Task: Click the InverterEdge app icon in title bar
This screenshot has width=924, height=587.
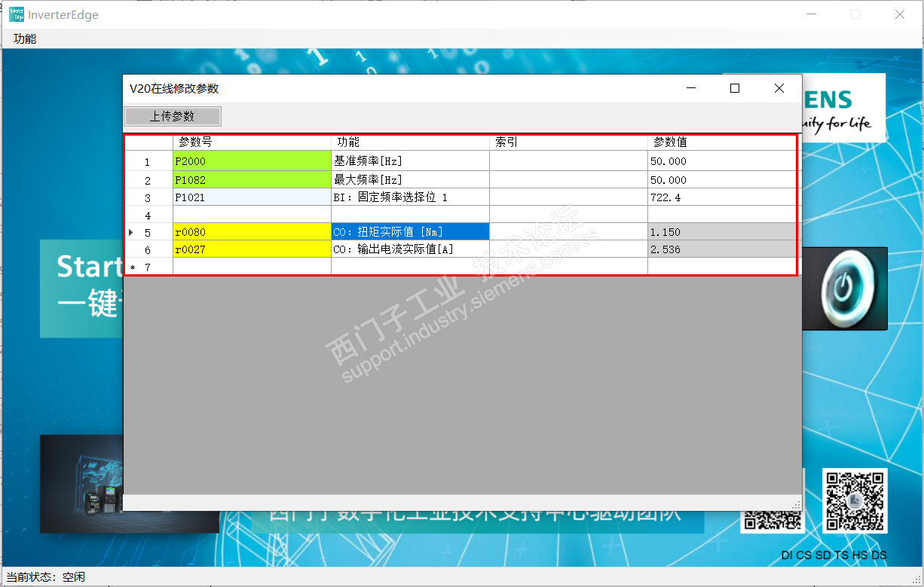Action: point(17,14)
